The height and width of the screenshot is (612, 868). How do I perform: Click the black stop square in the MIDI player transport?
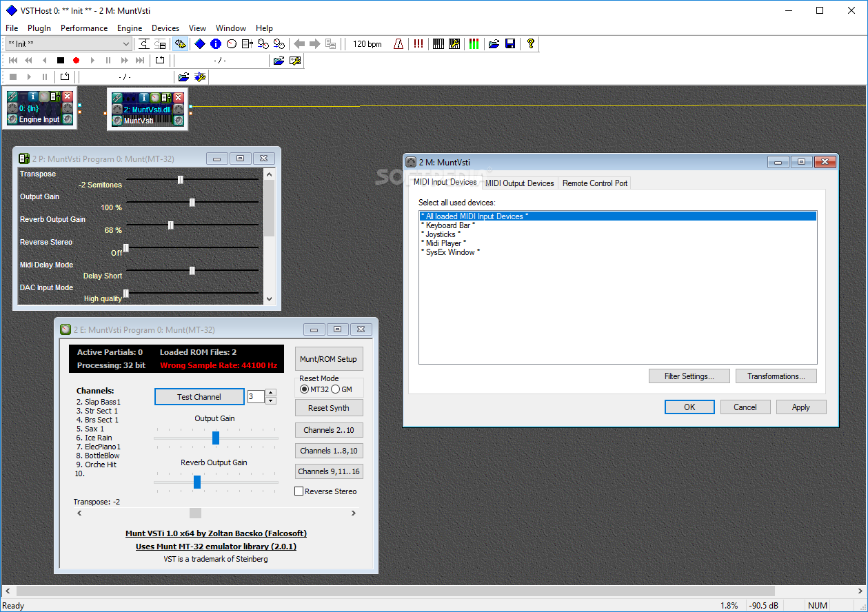pyautogui.click(x=61, y=61)
